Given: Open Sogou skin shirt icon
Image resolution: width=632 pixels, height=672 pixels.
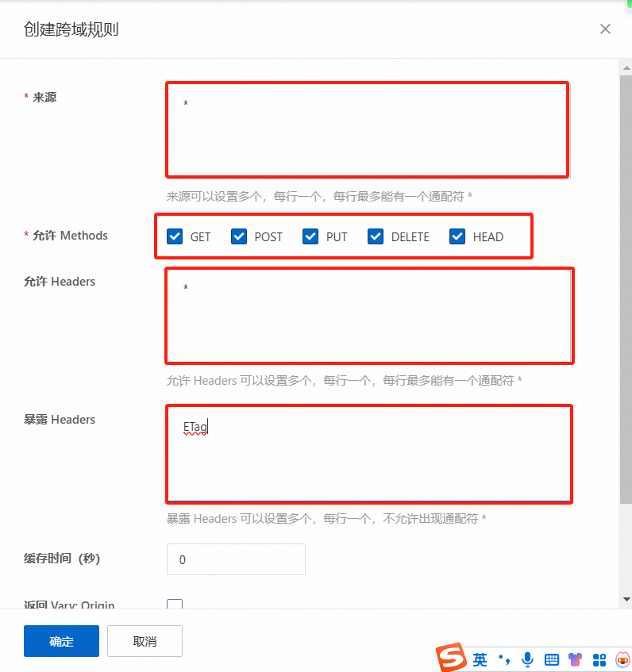Looking at the screenshot, I should [575, 659].
